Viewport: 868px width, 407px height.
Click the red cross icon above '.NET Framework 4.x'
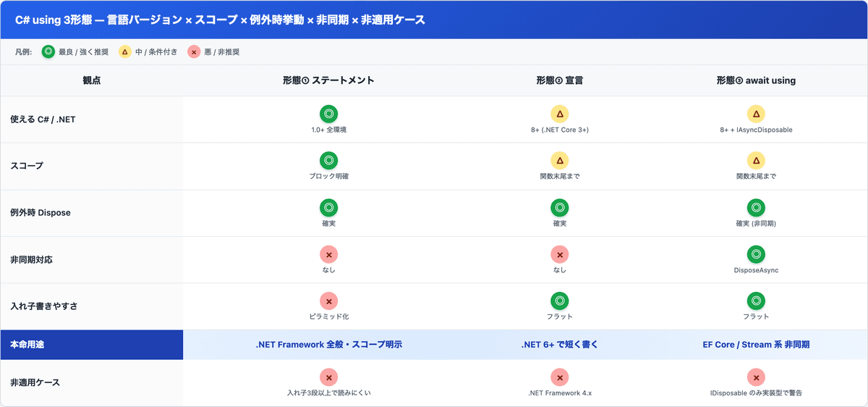coord(559,377)
